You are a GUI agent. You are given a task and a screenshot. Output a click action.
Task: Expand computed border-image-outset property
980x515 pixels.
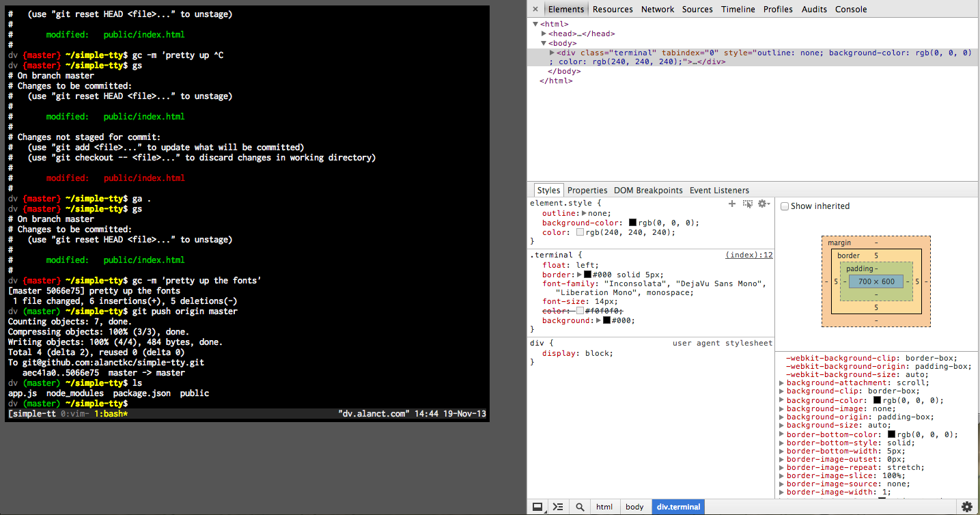781,459
